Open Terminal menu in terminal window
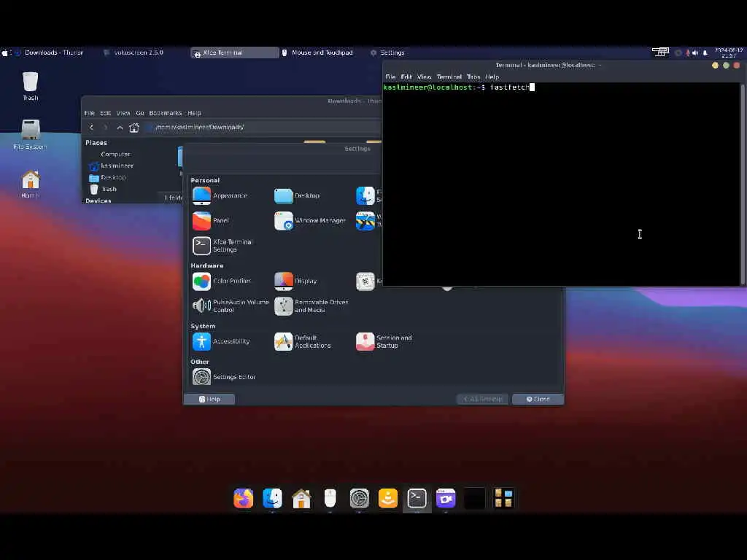The height and width of the screenshot is (560, 747). tap(449, 77)
